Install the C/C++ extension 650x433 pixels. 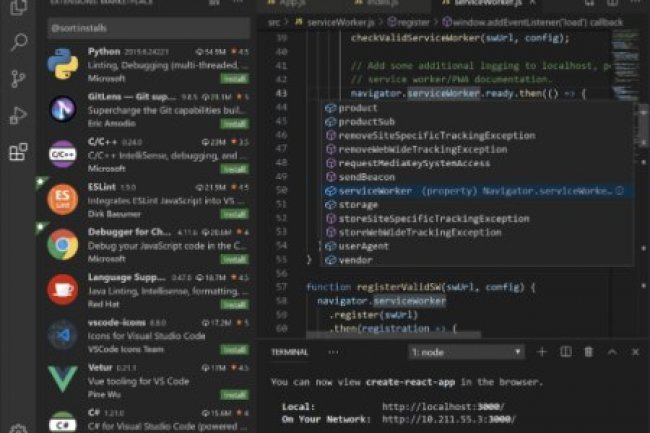(234, 169)
